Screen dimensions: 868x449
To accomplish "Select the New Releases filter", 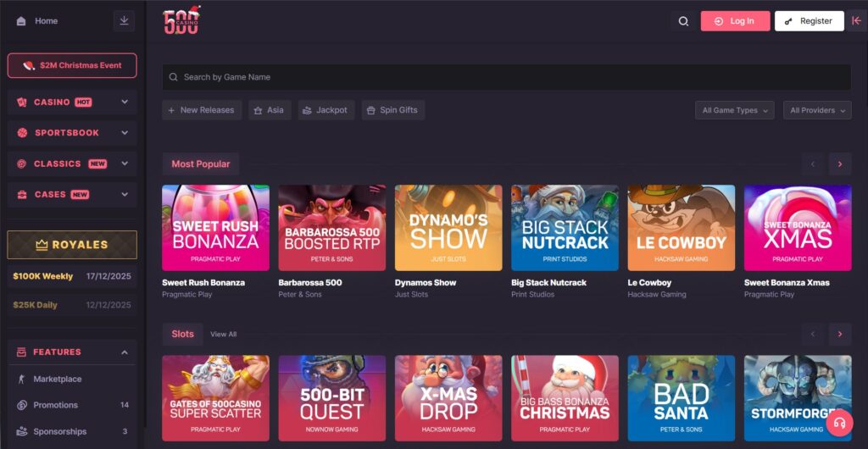I will (x=202, y=110).
